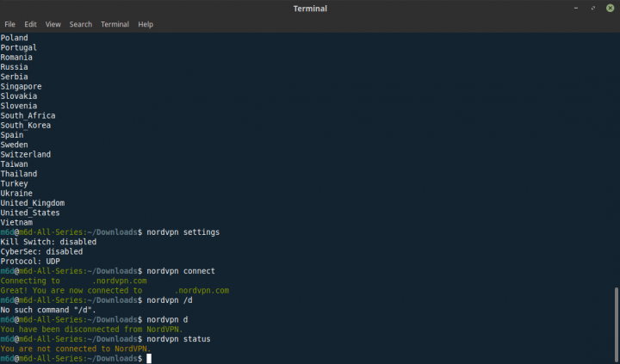Click the 'Protocol: UDP' line

click(30, 262)
